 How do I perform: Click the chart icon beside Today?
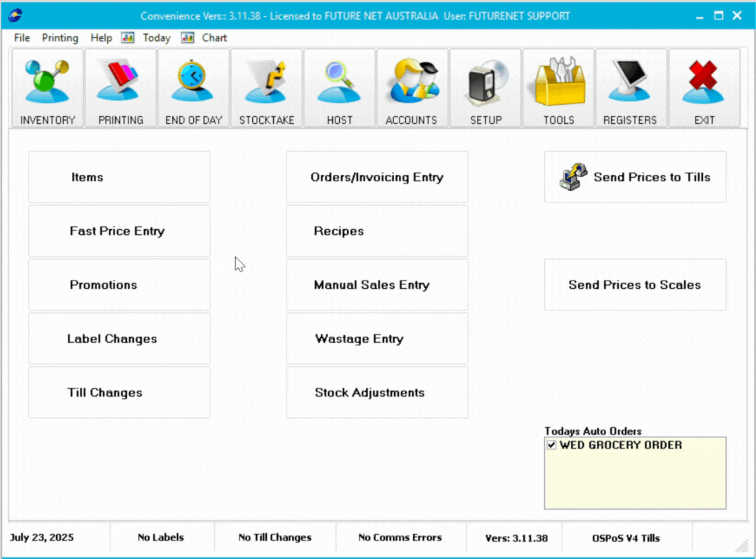(x=128, y=38)
